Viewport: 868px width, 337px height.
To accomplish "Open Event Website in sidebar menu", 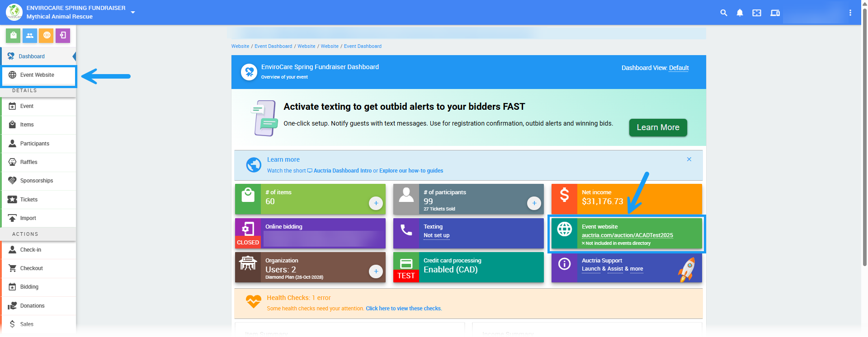I will click(37, 75).
